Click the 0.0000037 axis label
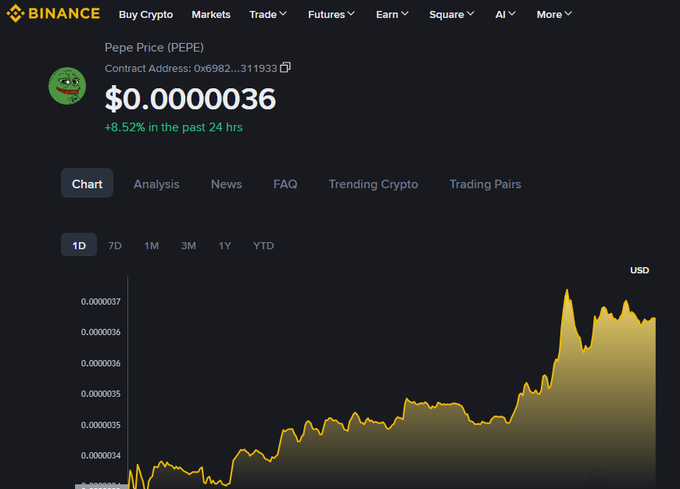 [x=101, y=301]
